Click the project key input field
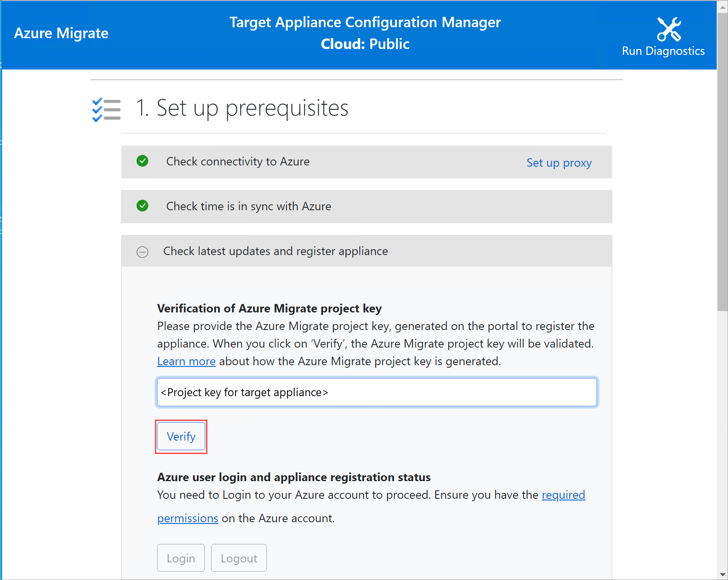The image size is (728, 580). point(376,392)
